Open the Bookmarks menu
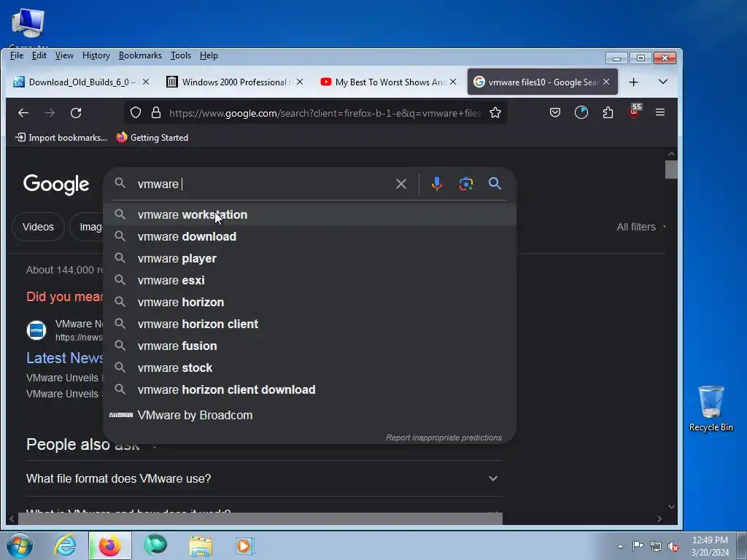 pos(140,55)
